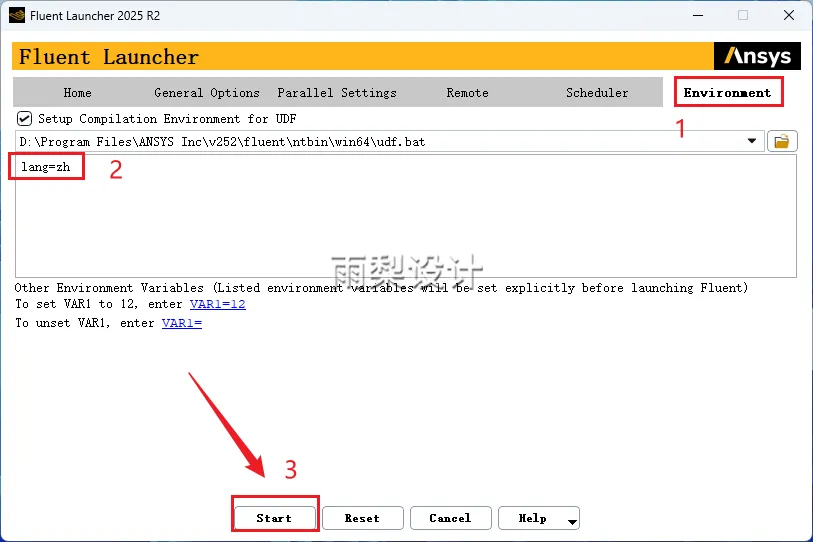Open the folder browse icon for UDF path
The width and height of the screenshot is (813, 542).
(x=781, y=141)
